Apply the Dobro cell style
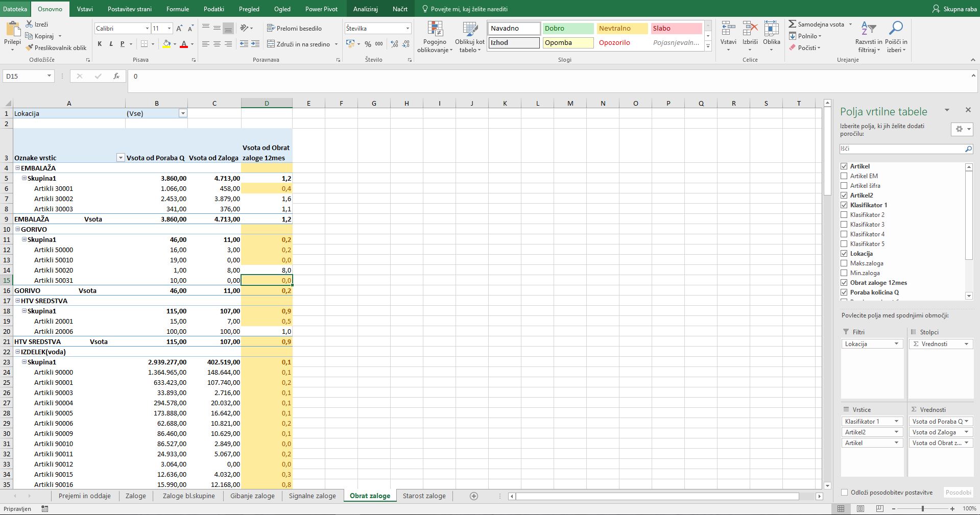 tap(568, 29)
